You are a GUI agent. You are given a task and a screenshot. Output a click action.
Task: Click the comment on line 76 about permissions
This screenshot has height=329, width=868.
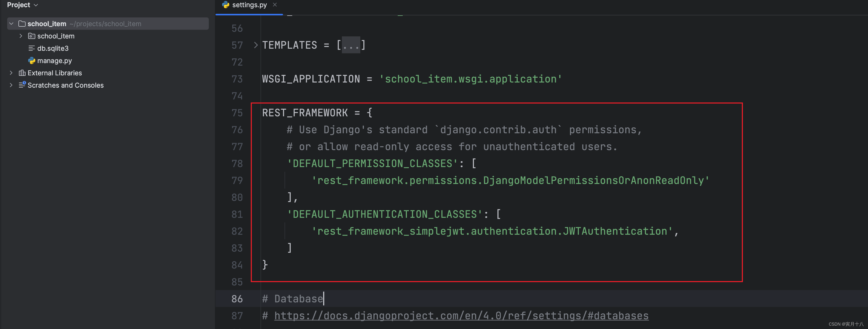tap(464, 130)
